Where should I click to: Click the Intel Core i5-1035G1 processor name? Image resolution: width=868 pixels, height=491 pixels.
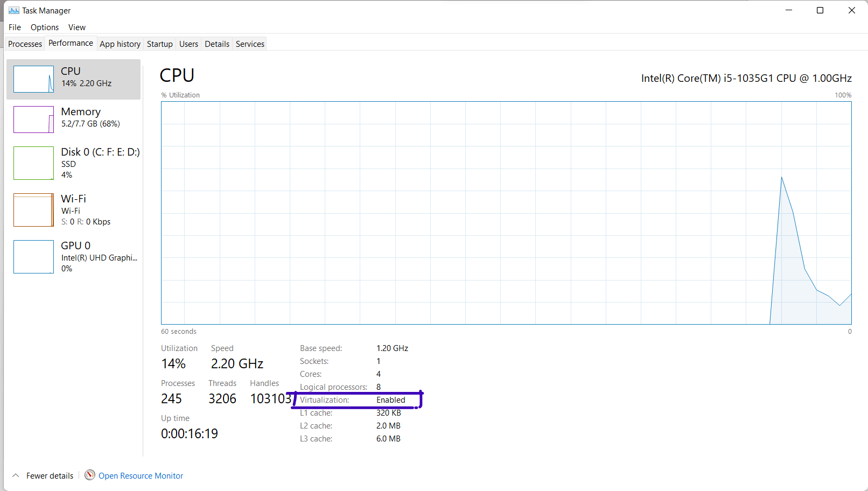[746, 78]
